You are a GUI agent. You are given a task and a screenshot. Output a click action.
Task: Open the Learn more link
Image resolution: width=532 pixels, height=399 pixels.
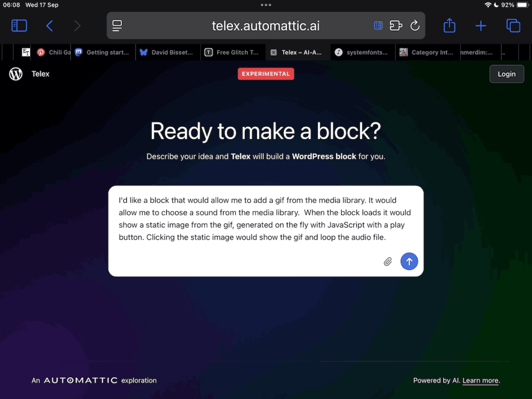pos(480,380)
